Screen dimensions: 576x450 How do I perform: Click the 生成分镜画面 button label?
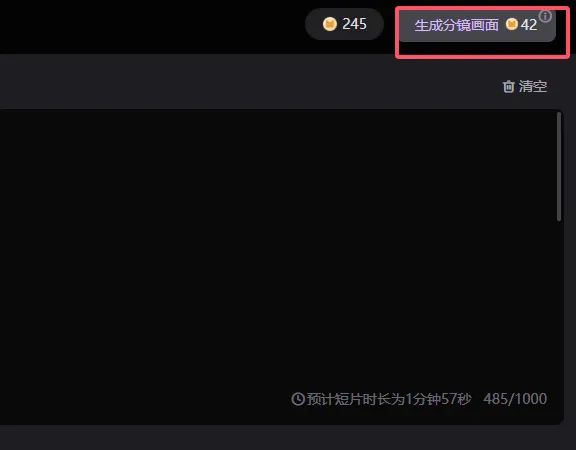point(456,25)
